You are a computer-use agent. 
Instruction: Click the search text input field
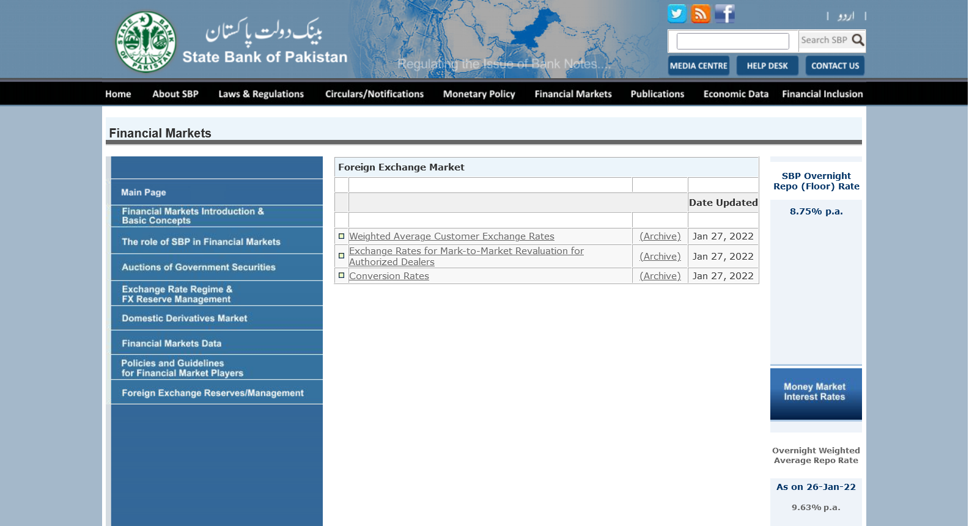pyautogui.click(x=732, y=41)
